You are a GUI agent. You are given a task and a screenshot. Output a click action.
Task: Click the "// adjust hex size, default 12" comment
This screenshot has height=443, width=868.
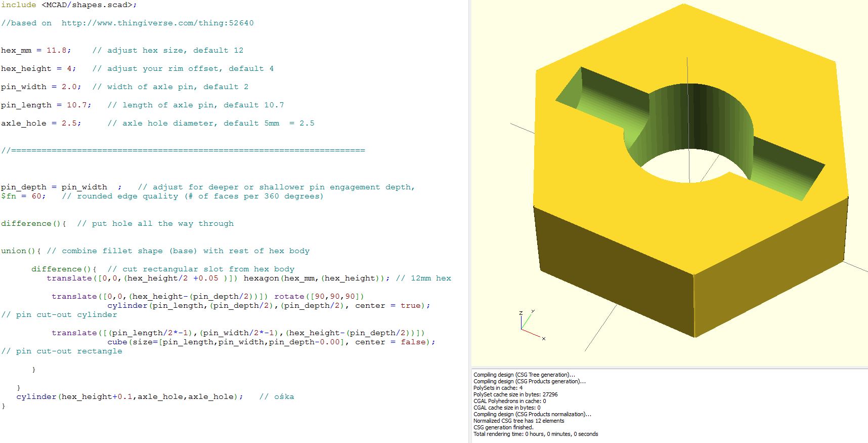point(168,50)
